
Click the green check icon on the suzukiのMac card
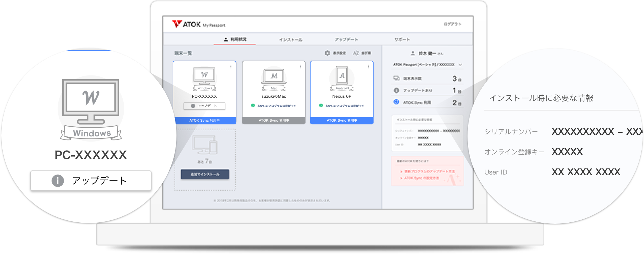pyautogui.click(x=253, y=105)
